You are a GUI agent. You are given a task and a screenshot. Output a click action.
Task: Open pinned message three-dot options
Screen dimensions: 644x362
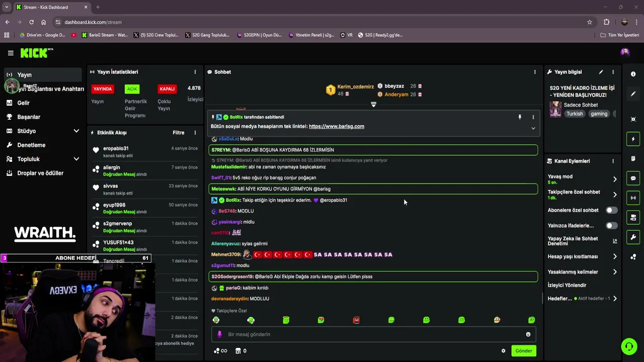click(x=533, y=117)
